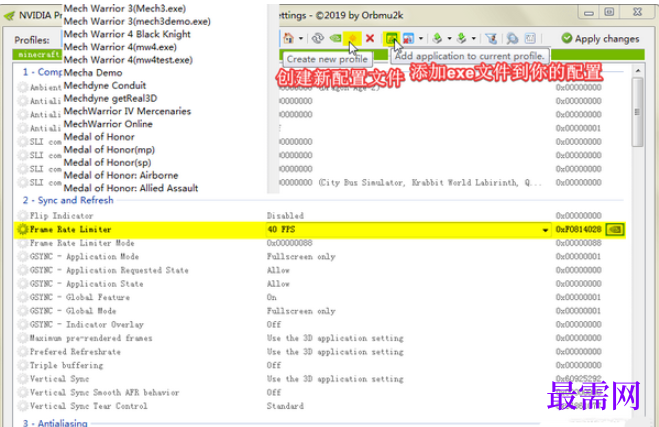659x427 pixels.
Task: Click the green NVIDIA restore-defaults toolbar icon
Action: coord(335,38)
